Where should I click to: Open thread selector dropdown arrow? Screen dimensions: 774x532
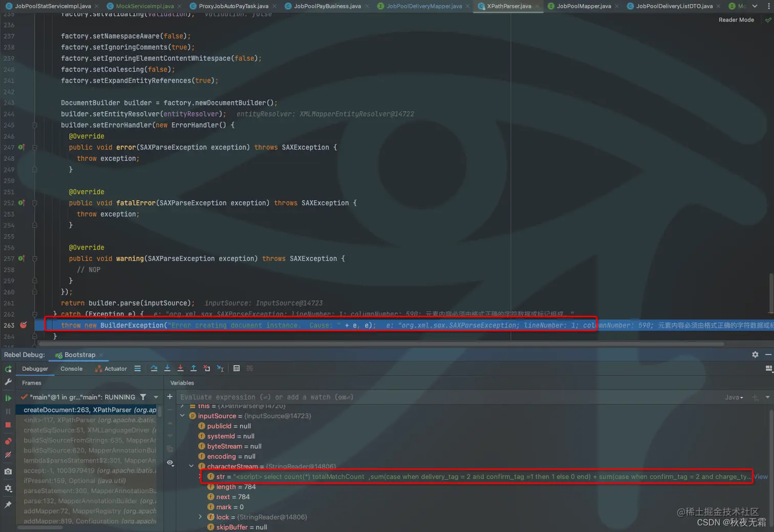pyautogui.click(x=156, y=397)
